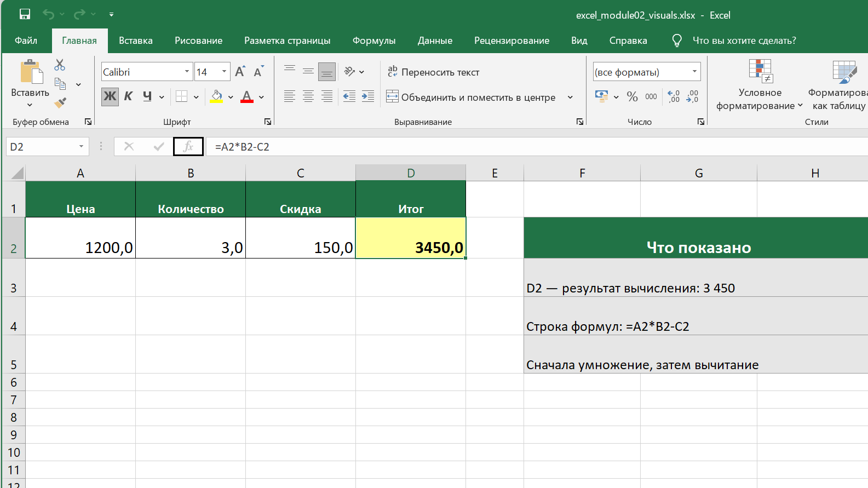Viewport: 868px width, 488px height.
Task: Switch to Рисование ribbon tab
Action: pos(199,41)
